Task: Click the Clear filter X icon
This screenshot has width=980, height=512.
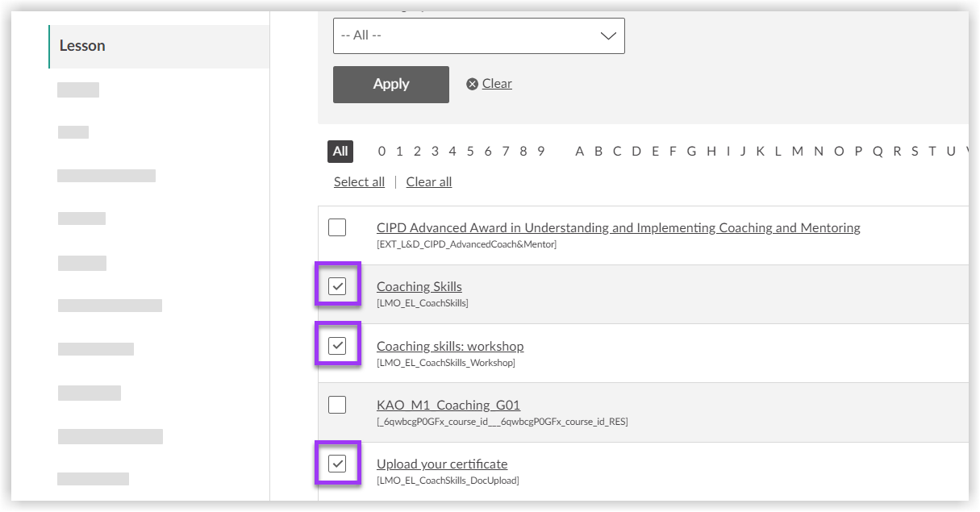Action: tap(473, 84)
